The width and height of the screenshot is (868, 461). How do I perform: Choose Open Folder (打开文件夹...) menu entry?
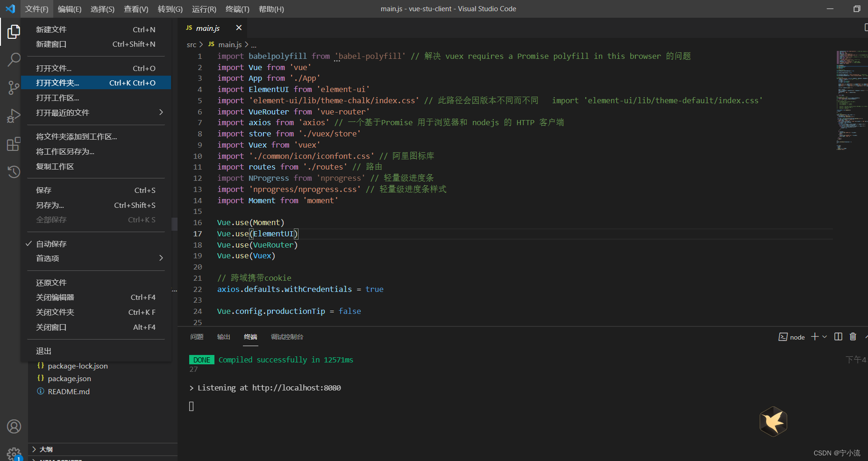96,83
